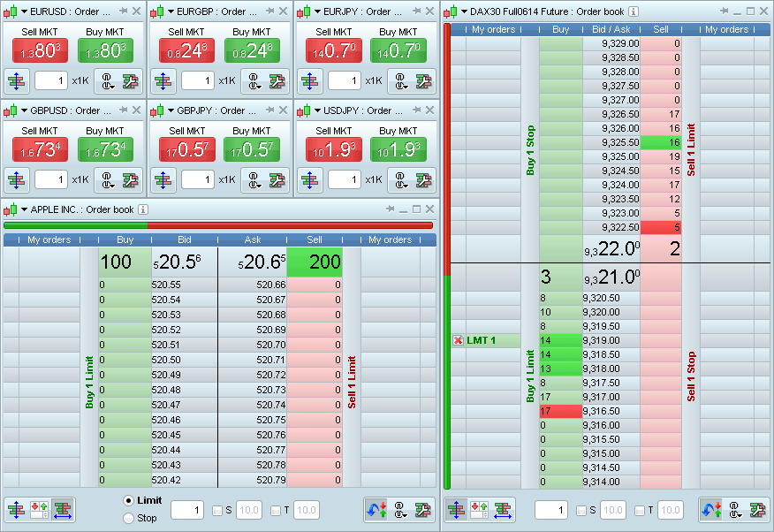
Task: Pin the EURJPY order book panel
Action: pos(414,11)
